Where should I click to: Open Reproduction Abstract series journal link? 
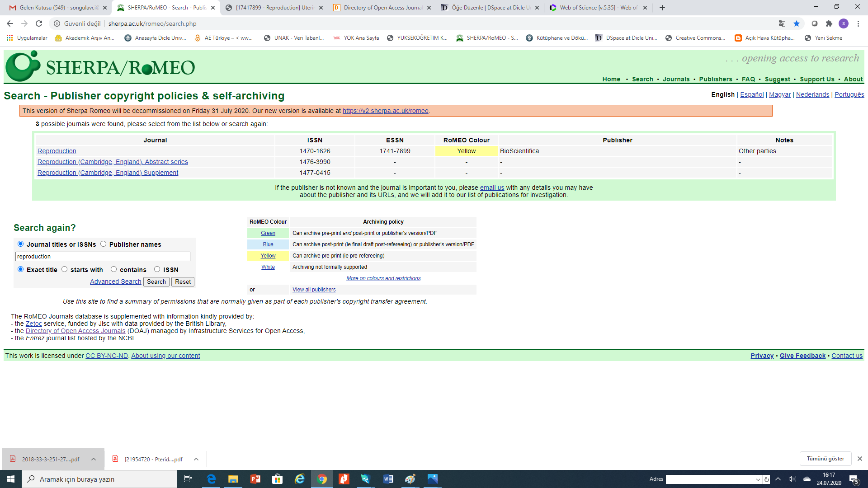coord(113,162)
